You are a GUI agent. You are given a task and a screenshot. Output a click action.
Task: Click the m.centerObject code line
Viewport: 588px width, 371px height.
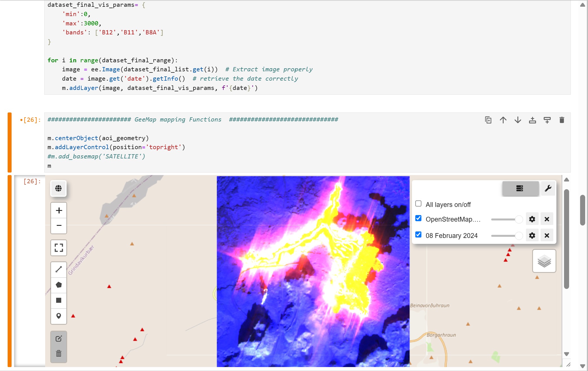tap(98, 138)
